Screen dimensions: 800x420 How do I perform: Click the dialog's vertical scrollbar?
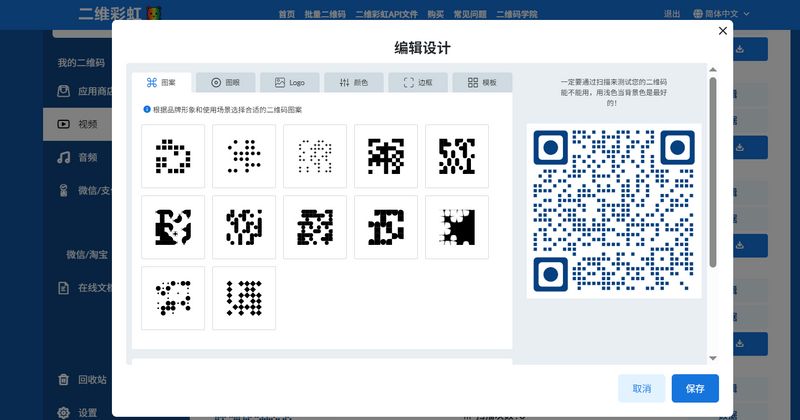pyautogui.click(x=713, y=170)
